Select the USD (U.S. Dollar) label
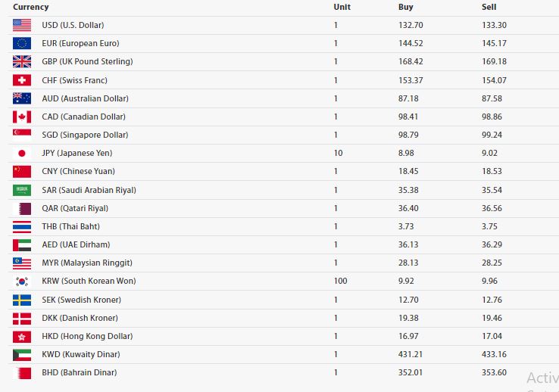Image resolution: width=559 pixels, height=392 pixels. [73, 25]
